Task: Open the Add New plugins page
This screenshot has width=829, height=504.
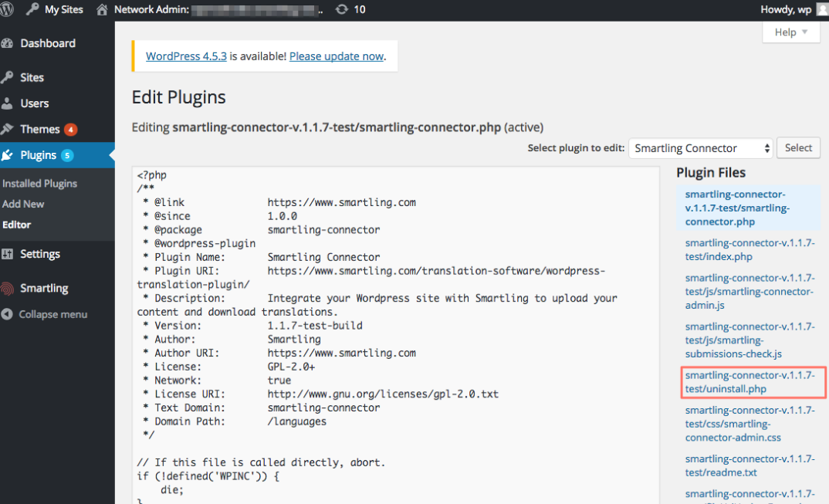Action: pos(23,204)
